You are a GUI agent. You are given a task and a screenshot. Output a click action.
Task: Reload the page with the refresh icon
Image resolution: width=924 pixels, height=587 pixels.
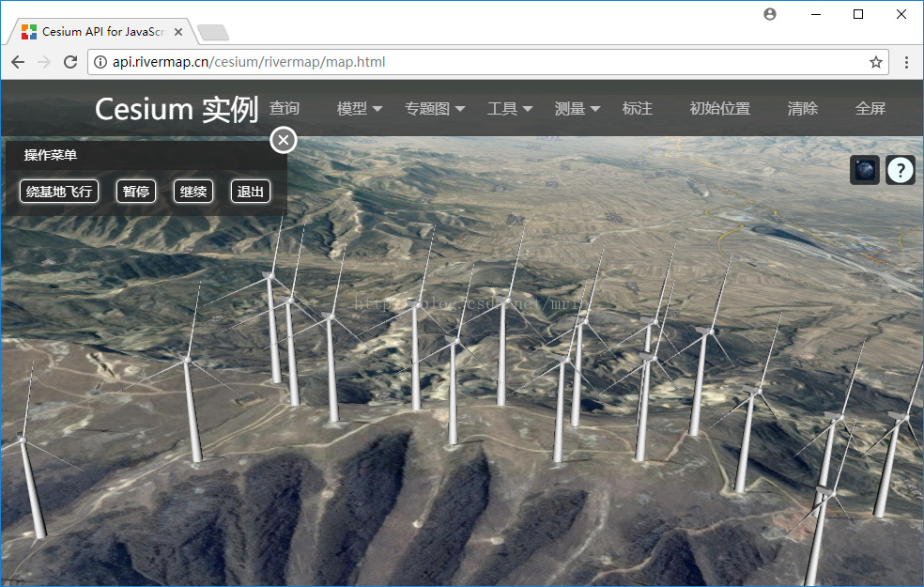70,62
